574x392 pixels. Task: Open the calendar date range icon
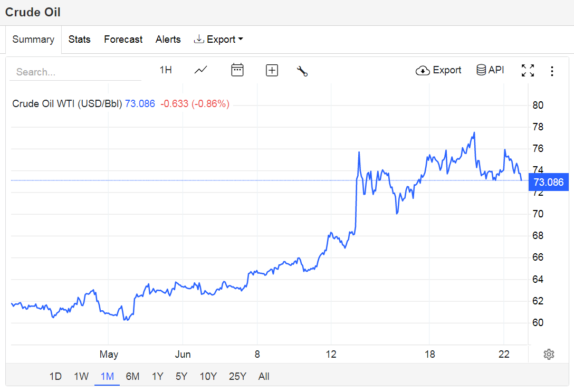[x=237, y=70]
